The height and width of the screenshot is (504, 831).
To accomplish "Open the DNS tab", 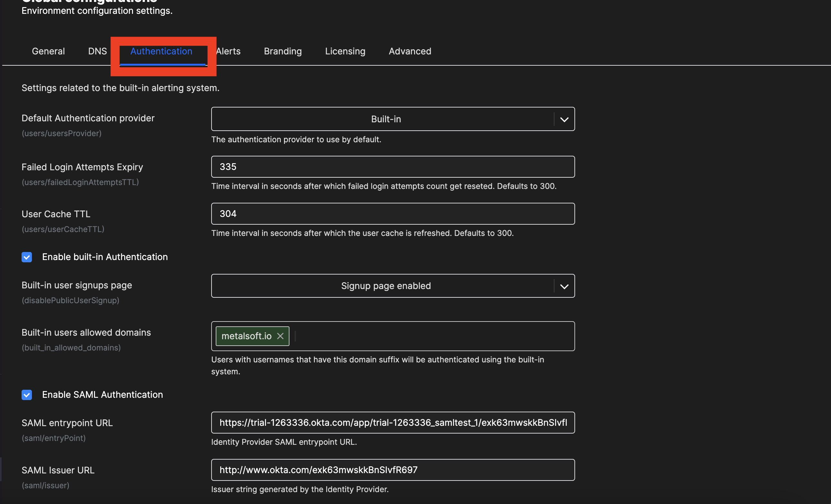I will pyautogui.click(x=97, y=51).
